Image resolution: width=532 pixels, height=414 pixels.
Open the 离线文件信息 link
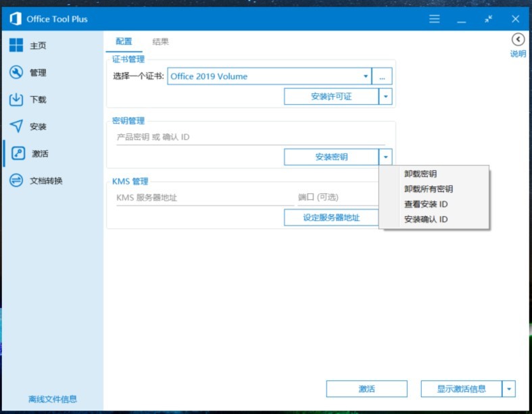tap(52, 399)
